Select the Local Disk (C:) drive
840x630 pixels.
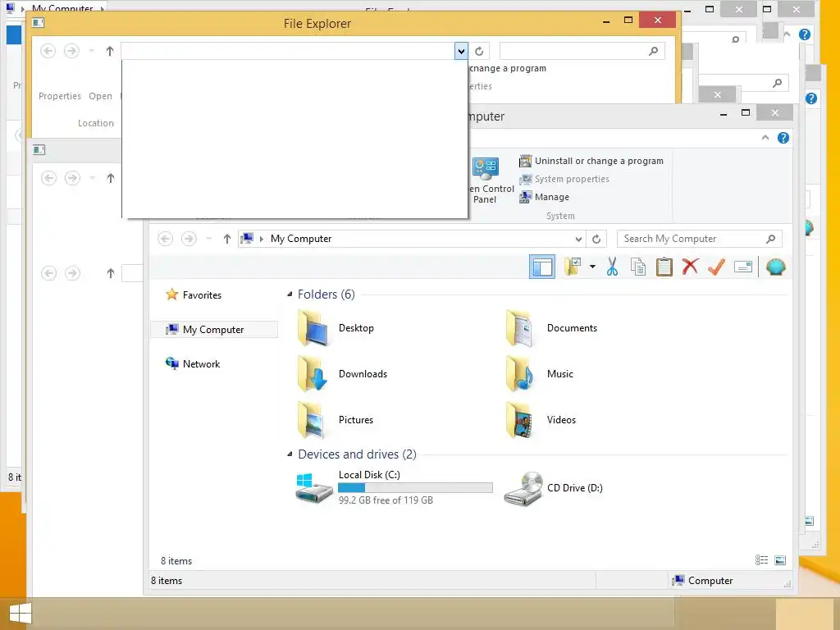click(394, 487)
